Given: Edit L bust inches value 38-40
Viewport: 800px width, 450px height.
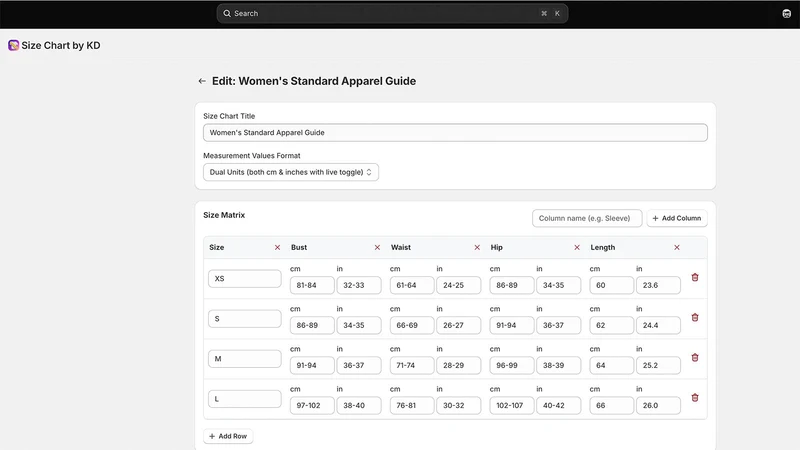Looking at the screenshot, I should (x=359, y=406).
